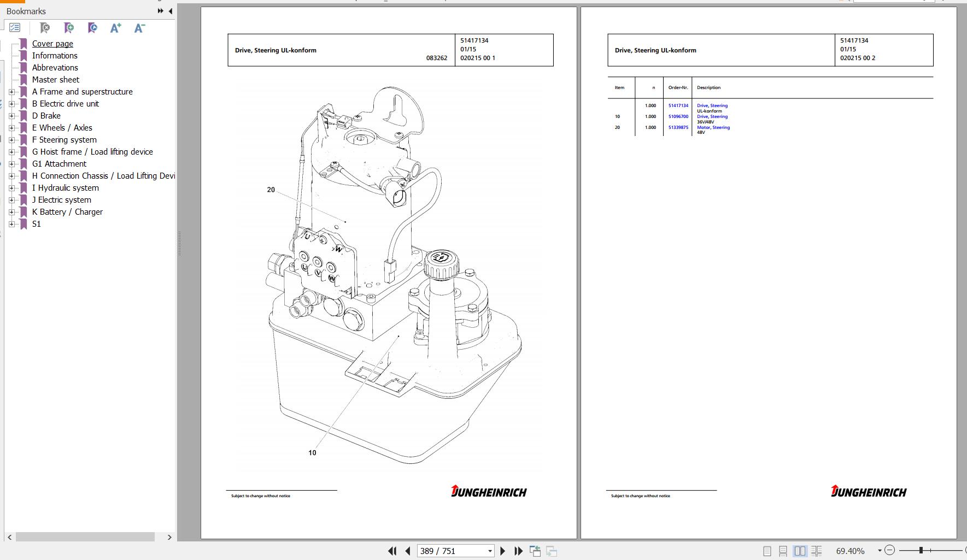
Task: Expand the B Electric drive unit bookmark
Action: 11,104
